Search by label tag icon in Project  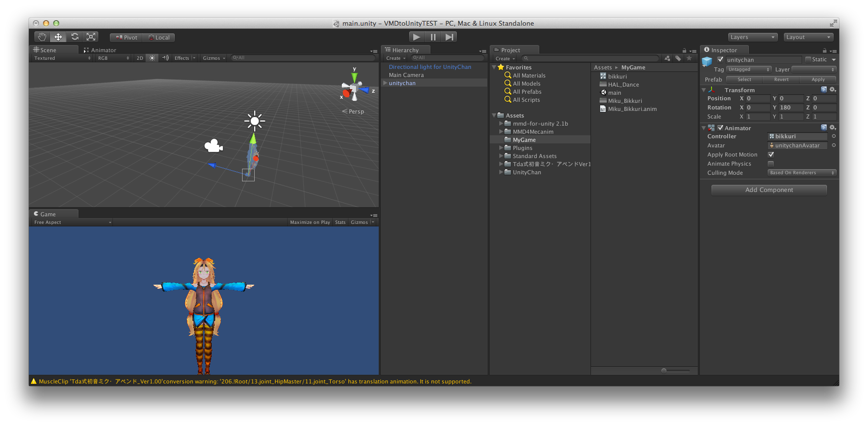678,58
